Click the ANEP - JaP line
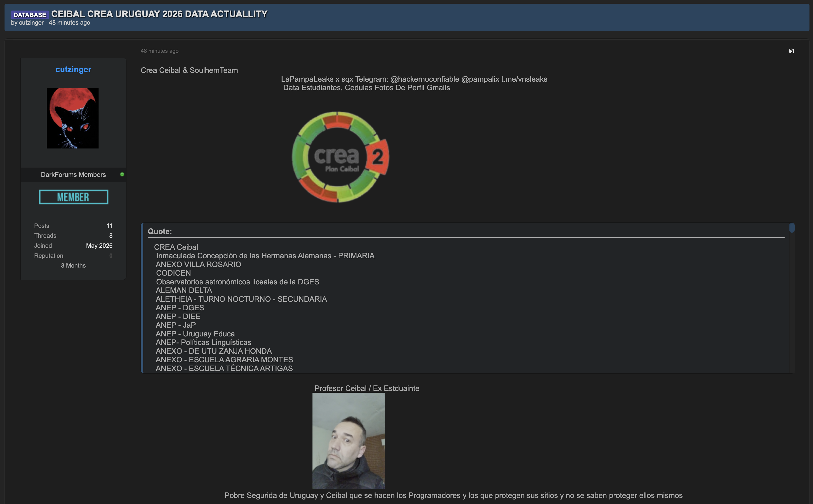Viewport: 813px width, 504px height. point(176,325)
